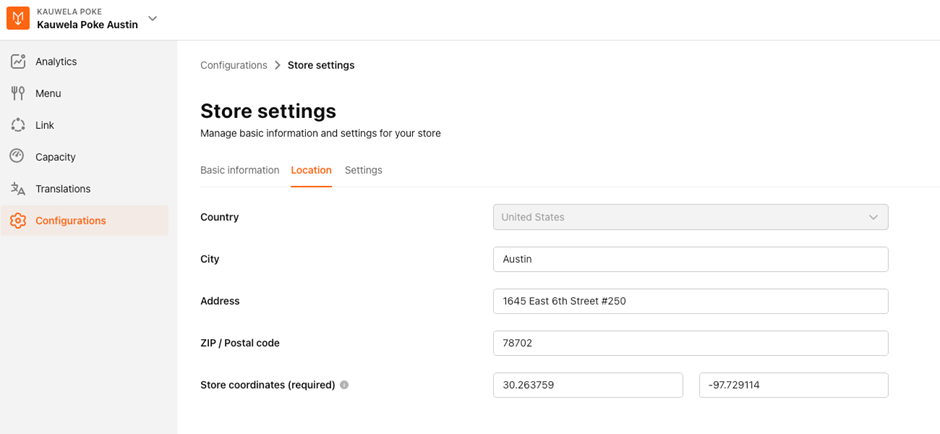The height and width of the screenshot is (434, 940).
Task: Click the Configurations gear icon
Action: click(x=18, y=221)
